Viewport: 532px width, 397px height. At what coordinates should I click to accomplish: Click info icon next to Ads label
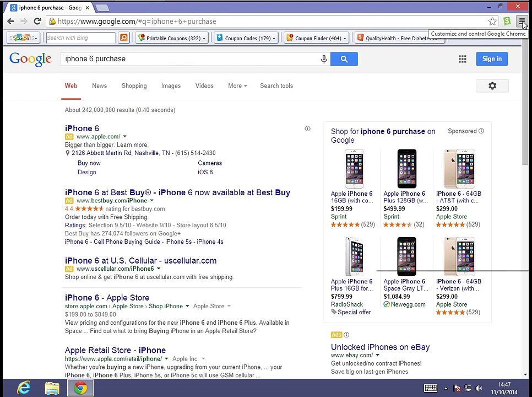(x=346, y=335)
